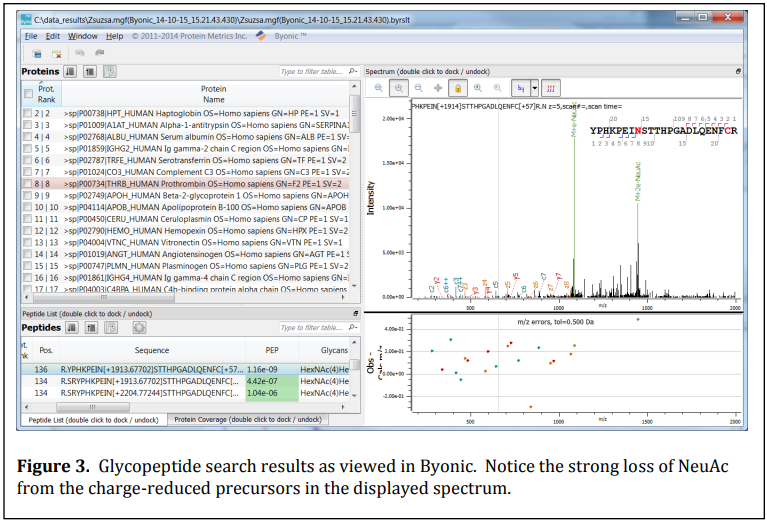This screenshot has width=767, height=521.
Task: Switch to the Protein Coverage tab
Action: pos(248,420)
